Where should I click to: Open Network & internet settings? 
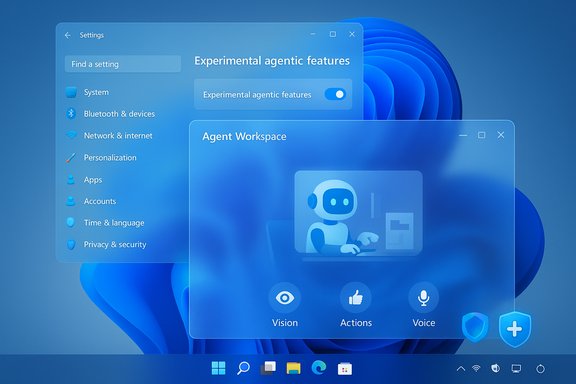coord(118,136)
